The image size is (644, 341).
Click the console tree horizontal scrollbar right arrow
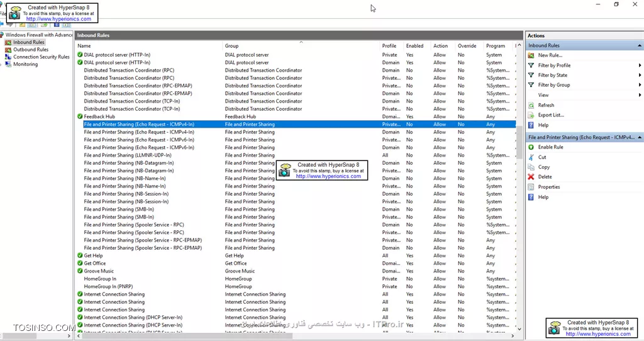tap(69, 336)
